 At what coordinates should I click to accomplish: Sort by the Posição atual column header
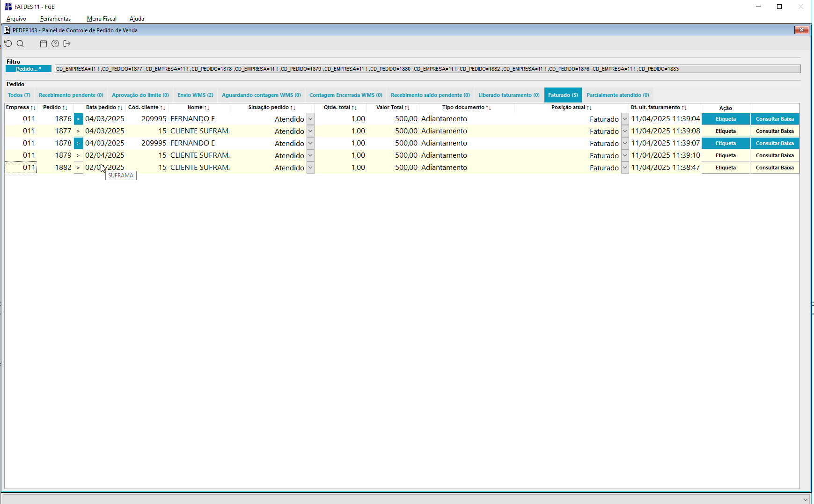point(572,108)
